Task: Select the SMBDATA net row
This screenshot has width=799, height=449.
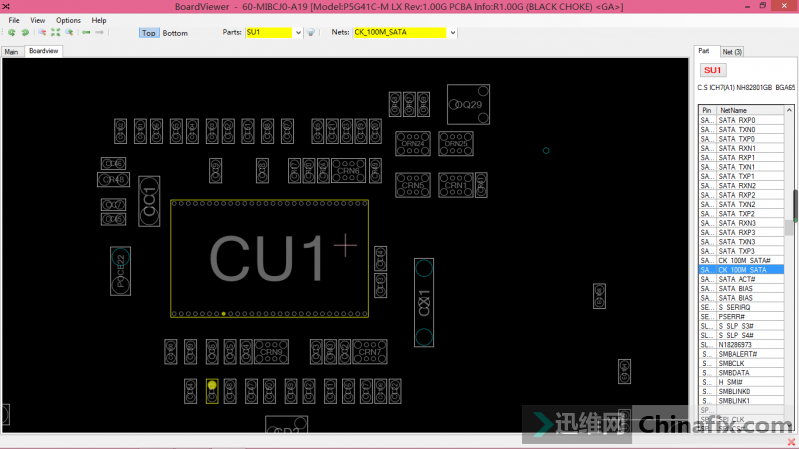Action: pos(741,373)
